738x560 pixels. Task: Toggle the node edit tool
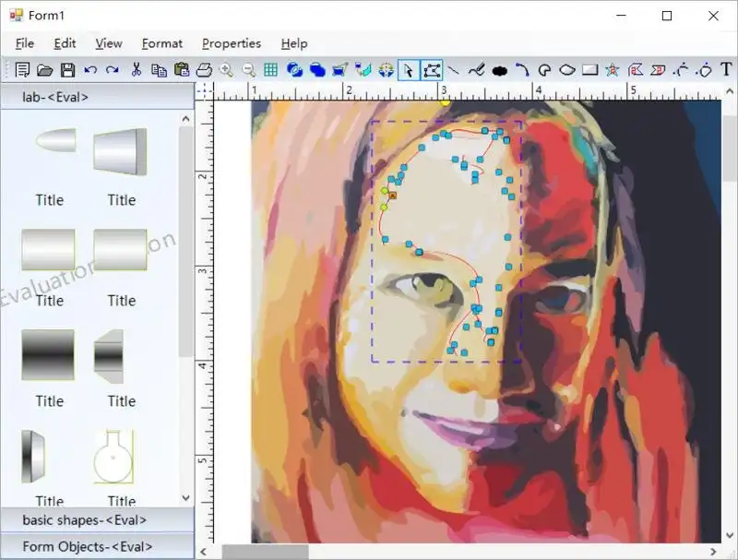432,70
